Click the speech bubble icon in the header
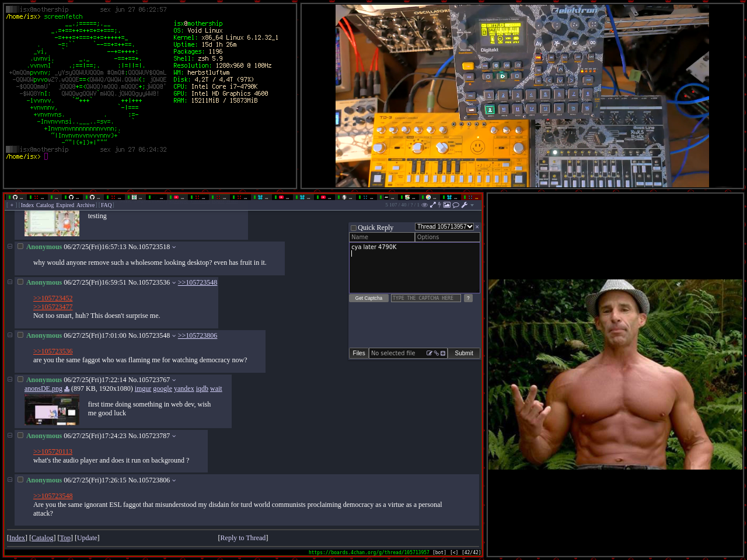Image resolution: width=747 pixels, height=560 pixels. coord(456,205)
